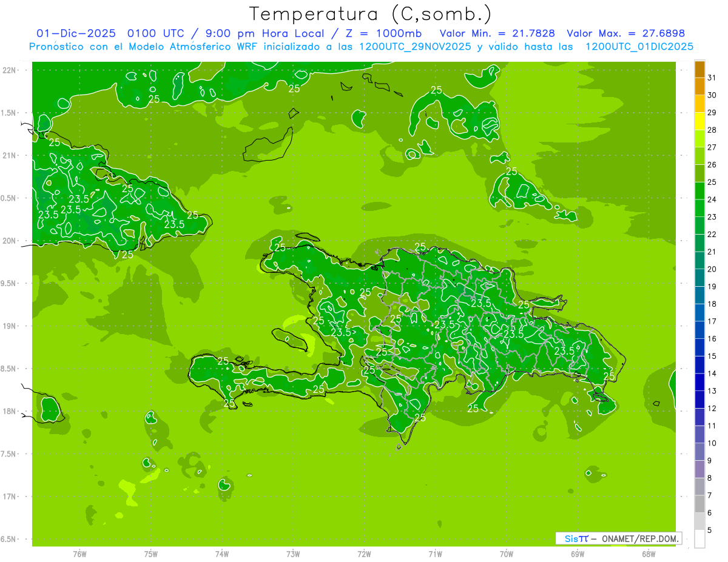Click the 72W longitude axis label

tap(364, 554)
